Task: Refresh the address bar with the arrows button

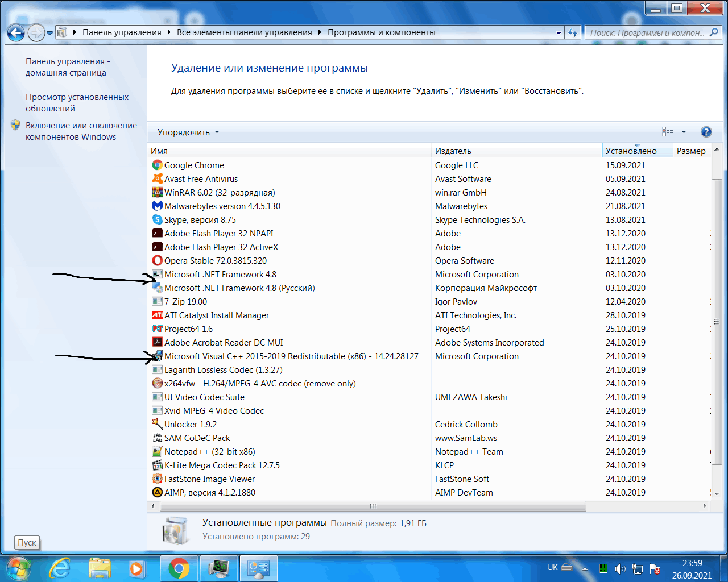Action: [x=573, y=32]
